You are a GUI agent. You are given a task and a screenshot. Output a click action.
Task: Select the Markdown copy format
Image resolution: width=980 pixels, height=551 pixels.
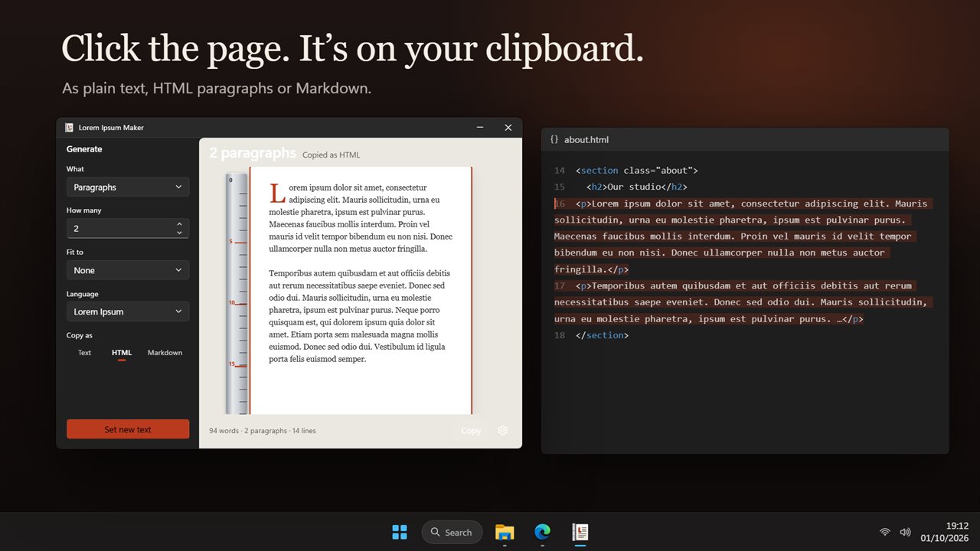[x=165, y=353]
